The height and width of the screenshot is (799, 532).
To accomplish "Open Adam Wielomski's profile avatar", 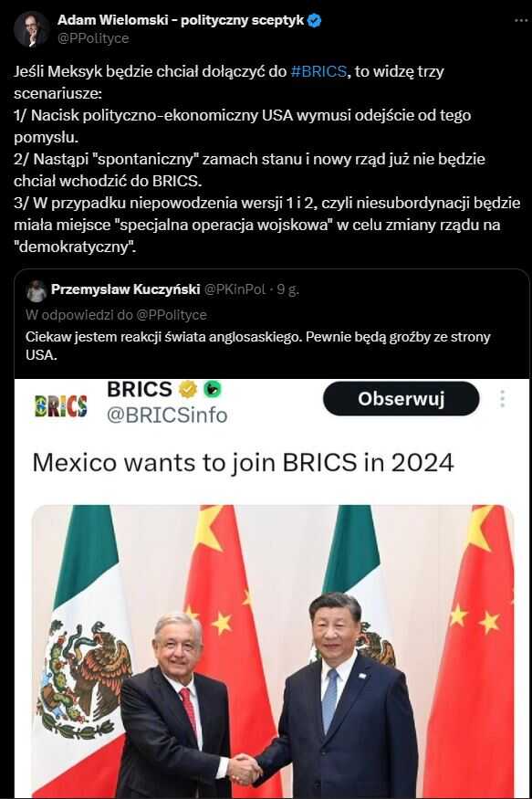I will point(32,29).
